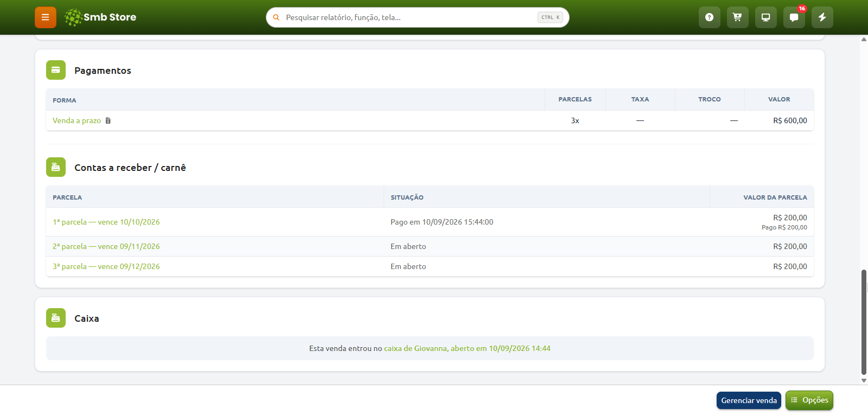Screen dimensions: 868x415
Task: Open the shopping cart icon
Action: (737, 17)
